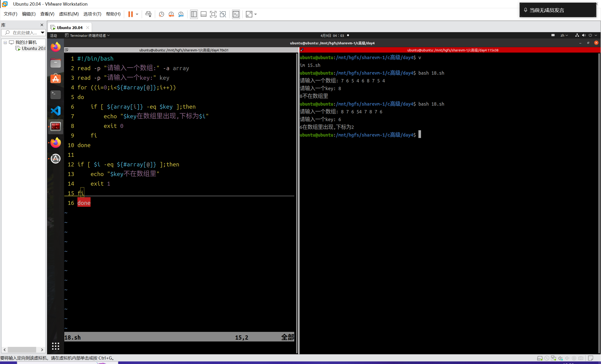
Task: Click 活动 activities button
Action: pos(54,36)
